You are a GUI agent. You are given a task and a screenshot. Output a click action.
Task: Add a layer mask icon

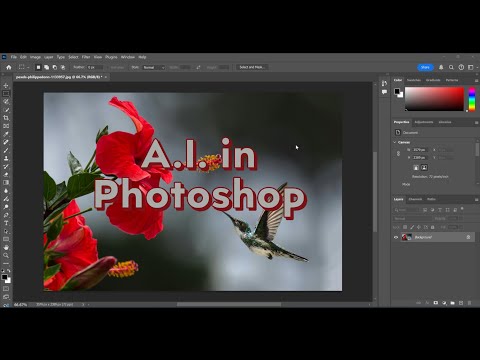[436, 303]
